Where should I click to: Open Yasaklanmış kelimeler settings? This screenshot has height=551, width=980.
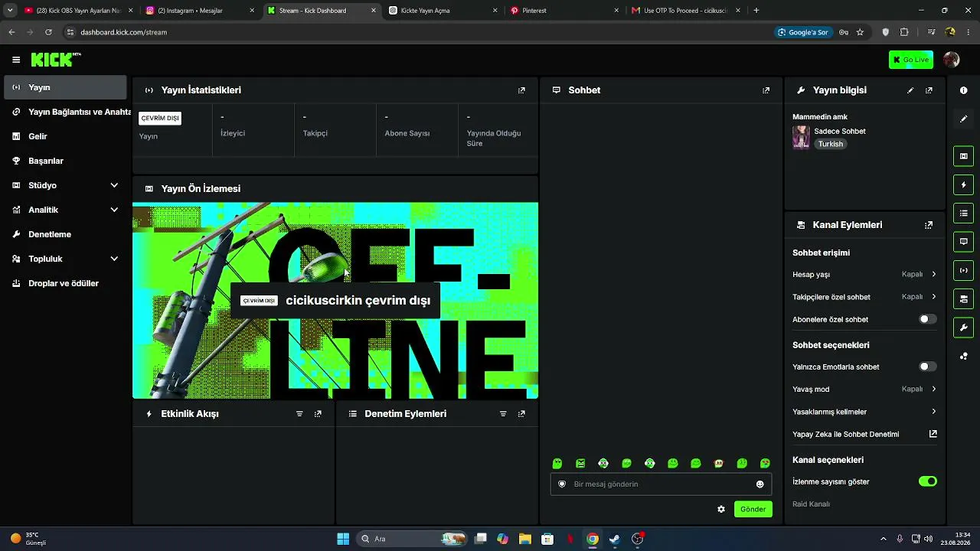point(864,412)
